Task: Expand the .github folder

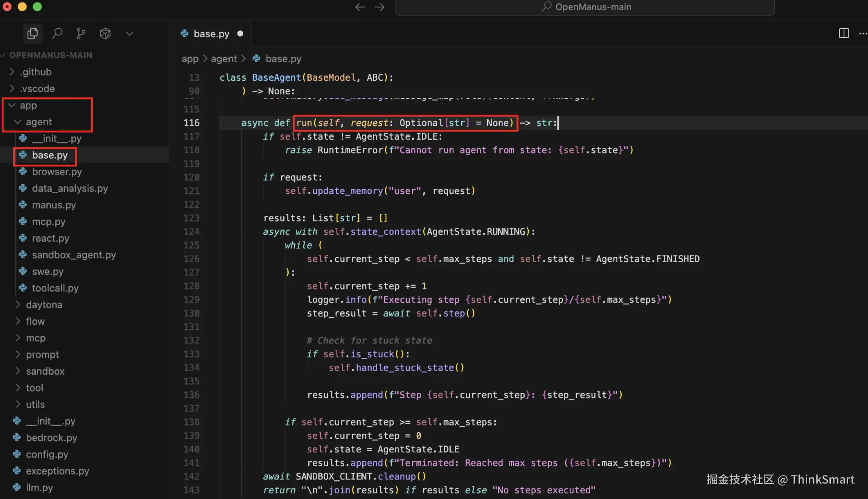Action: [x=36, y=72]
